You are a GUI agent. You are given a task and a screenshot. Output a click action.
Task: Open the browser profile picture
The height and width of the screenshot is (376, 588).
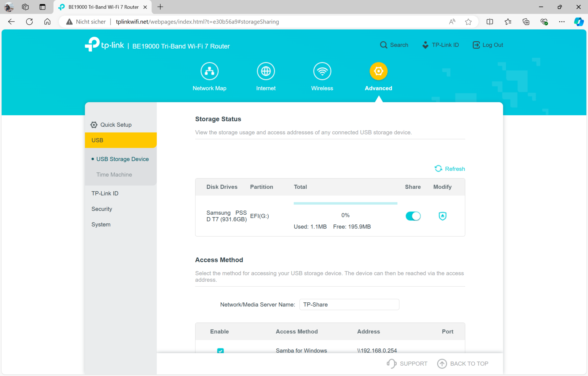[x=9, y=7]
